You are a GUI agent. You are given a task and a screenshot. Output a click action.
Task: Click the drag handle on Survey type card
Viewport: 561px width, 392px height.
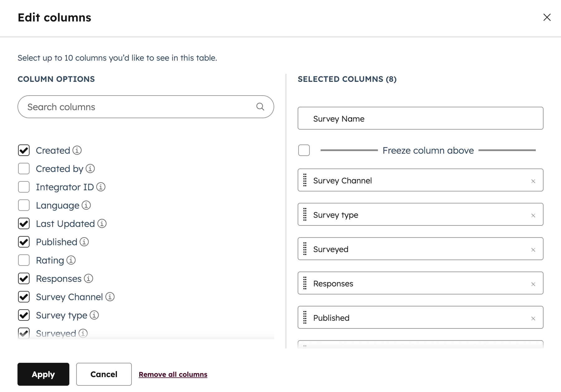pyautogui.click(x=305, y=215)
